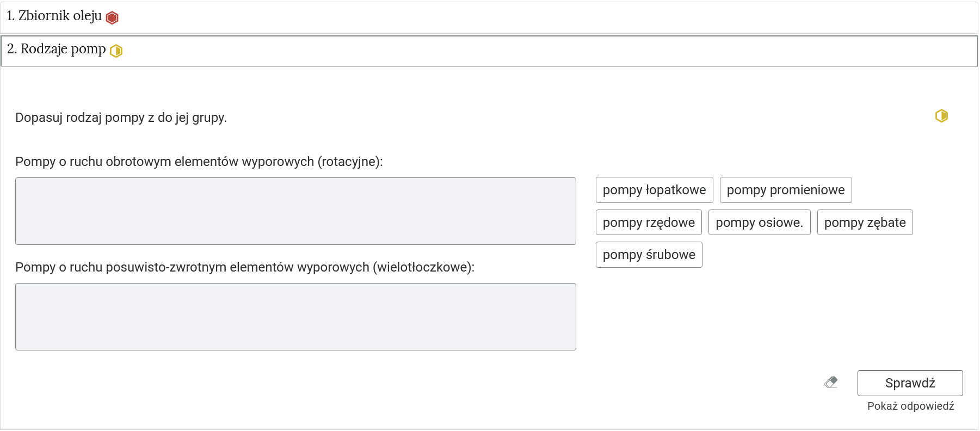The width and height of the screenshot is (980, 431).
Task: Click the wielotłoczkowe pumps drop box
Action: pos(295,317)
